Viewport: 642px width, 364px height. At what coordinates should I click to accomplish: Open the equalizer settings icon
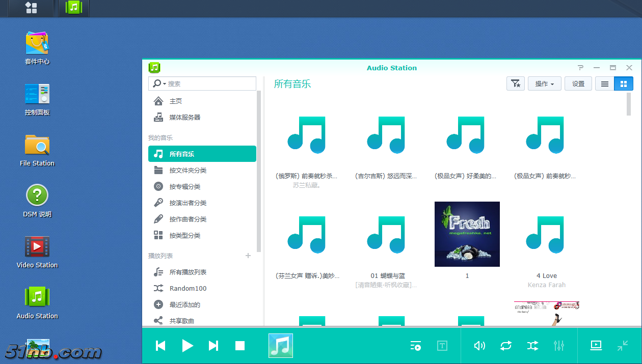point(559,346)
